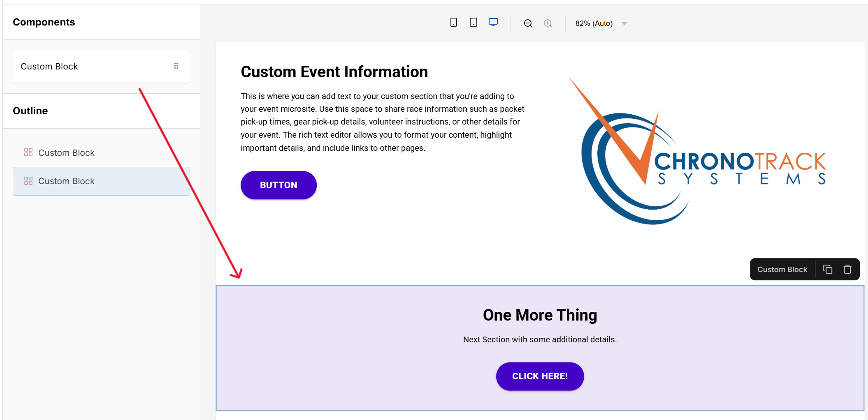Click the purple BUTTON button

coord(279,185)
